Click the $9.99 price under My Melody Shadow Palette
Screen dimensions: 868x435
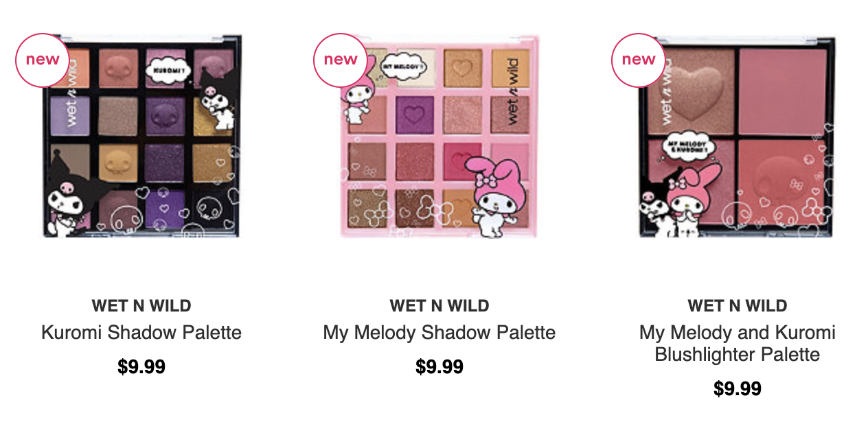(x=439, y=366)
